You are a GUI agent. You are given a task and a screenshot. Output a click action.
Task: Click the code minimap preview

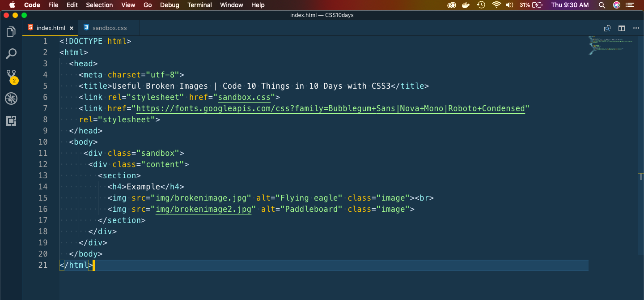coord(610,45)
